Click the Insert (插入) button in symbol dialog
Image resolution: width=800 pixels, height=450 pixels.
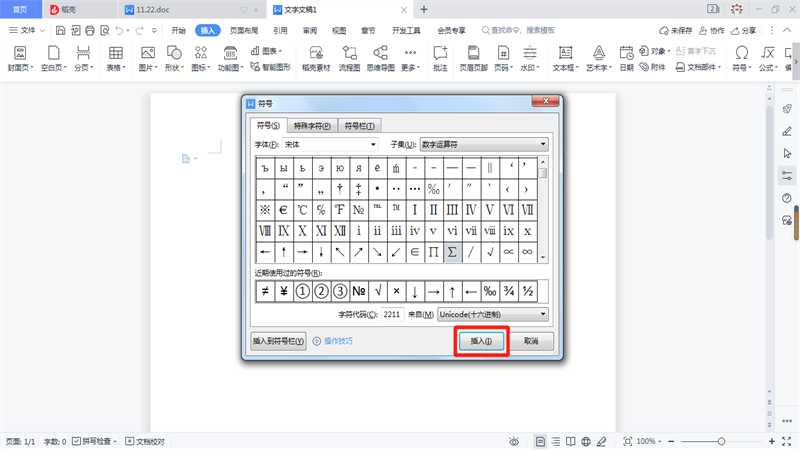click(483, 341)
